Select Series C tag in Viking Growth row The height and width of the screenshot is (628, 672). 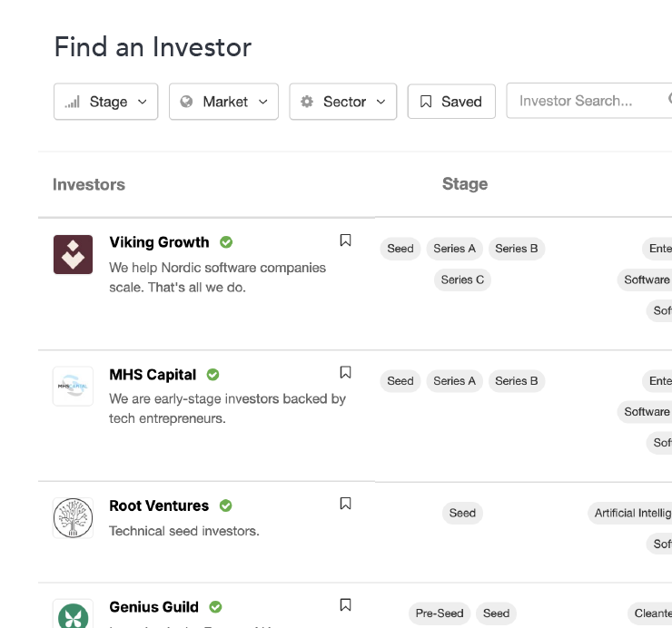click(x=462, y=280)
